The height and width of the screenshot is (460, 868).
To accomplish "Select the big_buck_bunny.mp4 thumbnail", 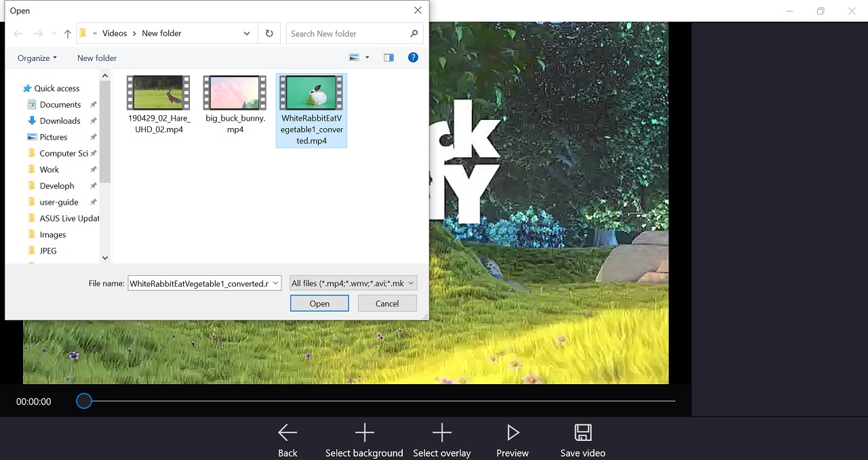I will (x=235, y=93).
